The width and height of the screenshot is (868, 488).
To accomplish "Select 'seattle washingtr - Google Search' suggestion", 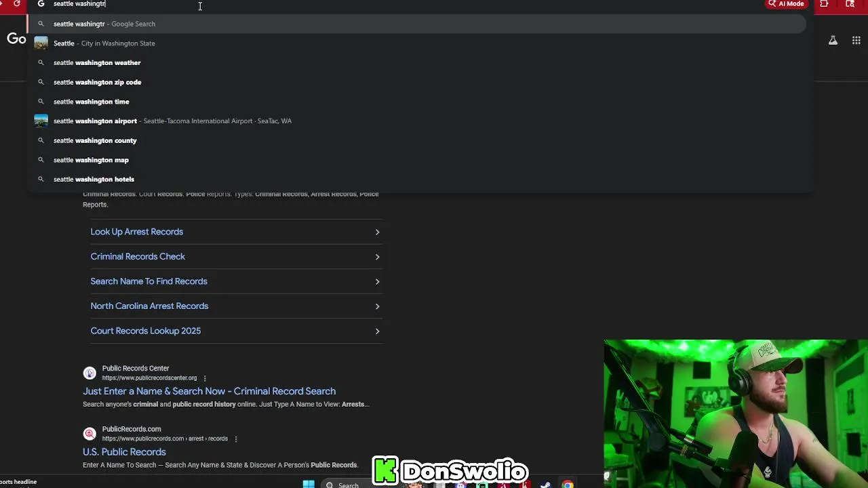I will coord(416,24).
